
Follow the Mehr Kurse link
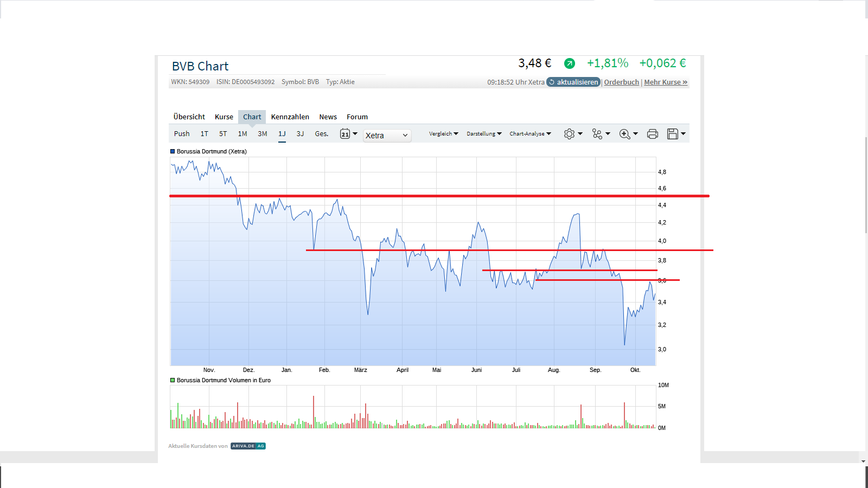666,82
